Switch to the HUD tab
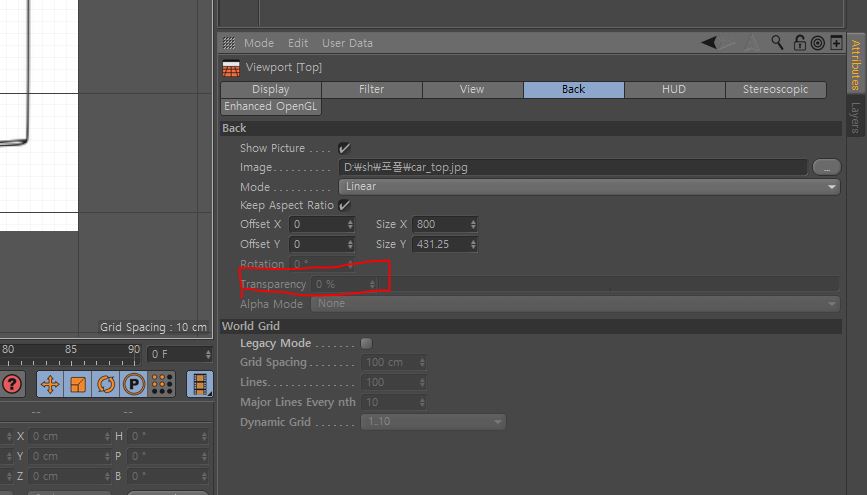 click(x=674, y=89)
